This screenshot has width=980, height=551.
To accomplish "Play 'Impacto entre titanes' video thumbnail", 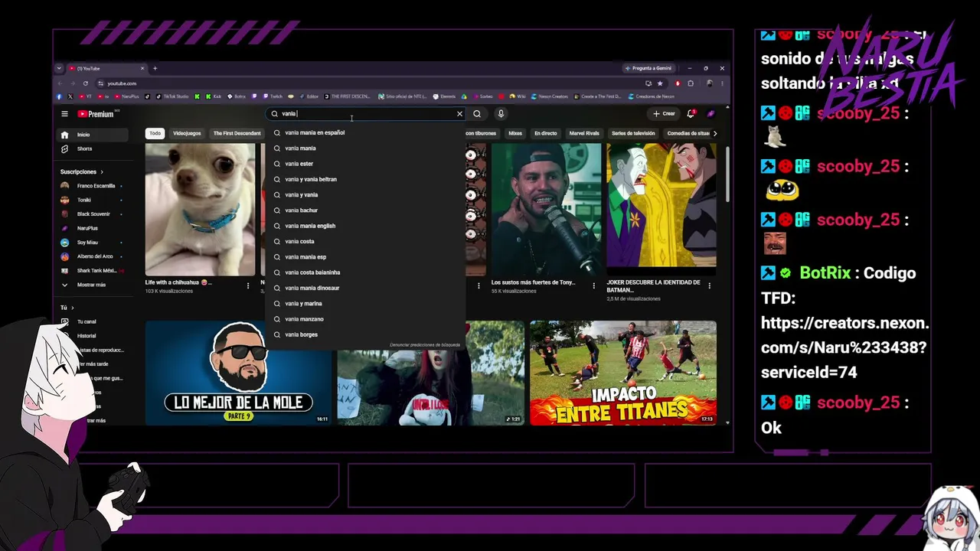I will coord(623,373).
